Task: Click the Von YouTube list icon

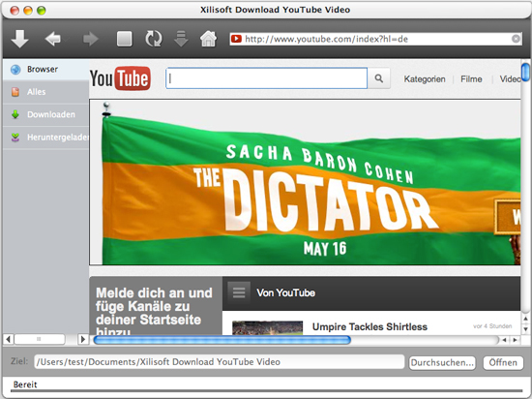Action: click(x=239, y=292)
